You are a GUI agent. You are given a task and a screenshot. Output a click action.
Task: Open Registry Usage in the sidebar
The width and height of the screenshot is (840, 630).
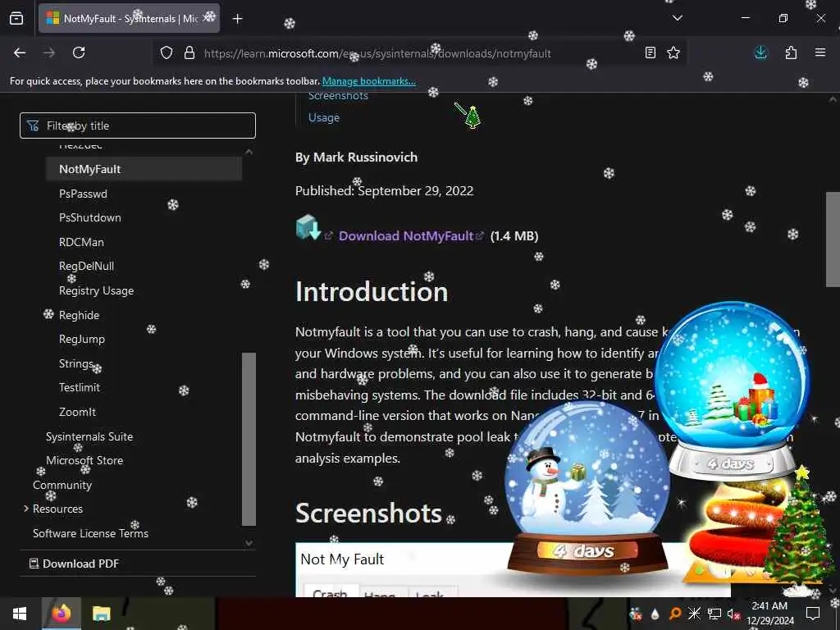pos(97,290)
